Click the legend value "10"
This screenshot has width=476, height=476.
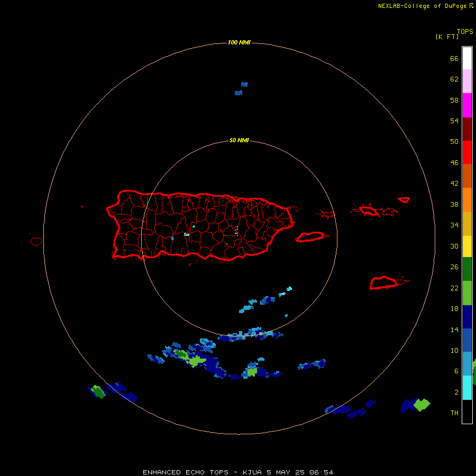point(454,351)
